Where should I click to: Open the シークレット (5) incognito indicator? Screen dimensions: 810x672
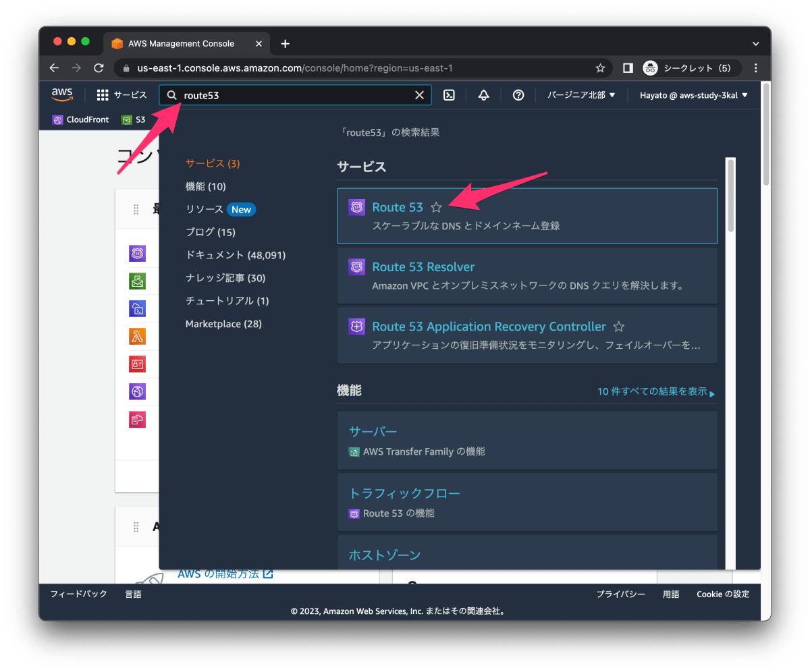[691, 68]
